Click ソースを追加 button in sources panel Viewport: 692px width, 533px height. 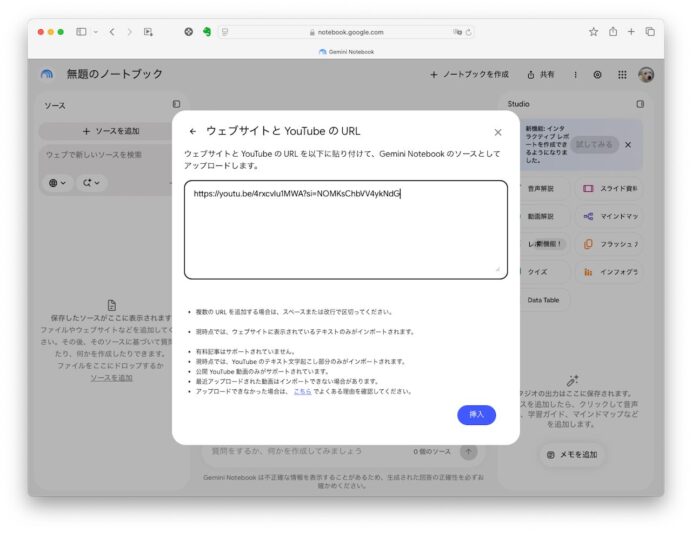tap(111, 131)
